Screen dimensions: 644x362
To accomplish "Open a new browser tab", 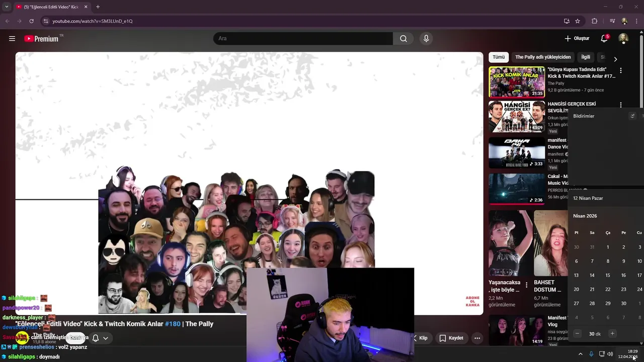I will point(98,7).
